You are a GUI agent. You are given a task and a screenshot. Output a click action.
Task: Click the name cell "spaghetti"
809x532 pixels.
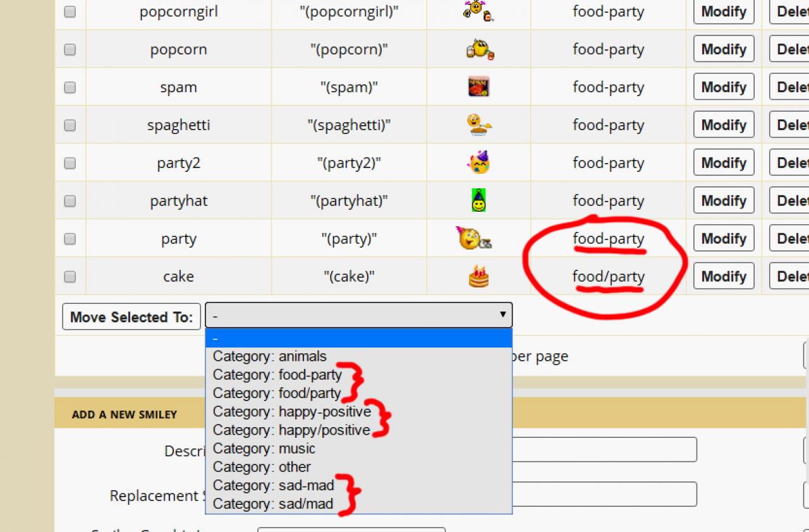[x=179, y=125]
